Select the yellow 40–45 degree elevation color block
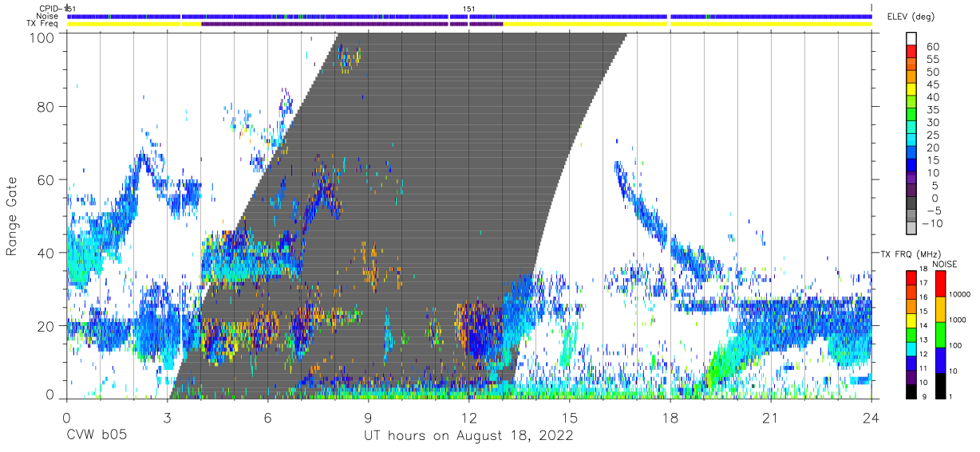Viewport: 980px width, 452px height. click(x=911, y=90)
